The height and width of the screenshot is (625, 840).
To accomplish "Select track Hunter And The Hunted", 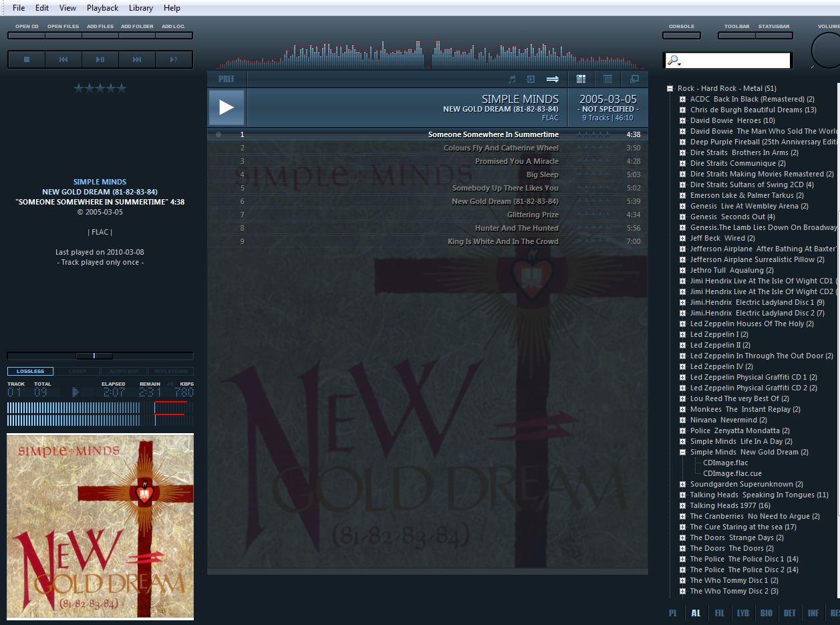I will (428, 228).
